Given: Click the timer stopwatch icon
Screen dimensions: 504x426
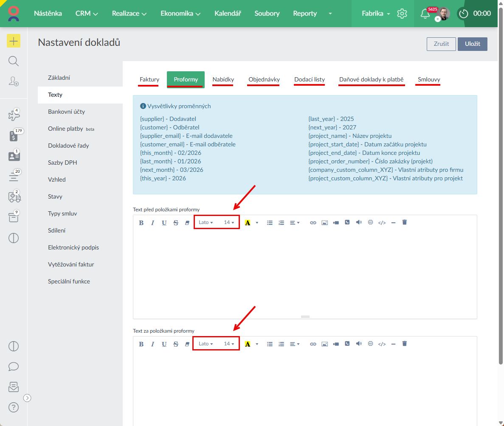Looking at the screenshot, I should click(464, 14).
